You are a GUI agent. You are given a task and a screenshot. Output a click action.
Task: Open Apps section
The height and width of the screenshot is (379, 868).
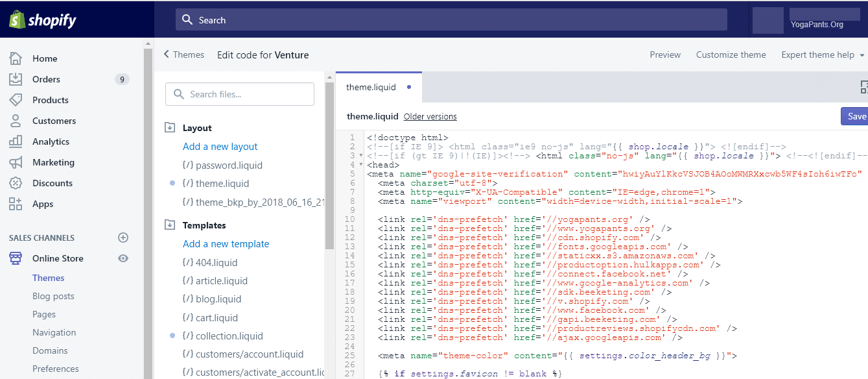click(43, 204)
